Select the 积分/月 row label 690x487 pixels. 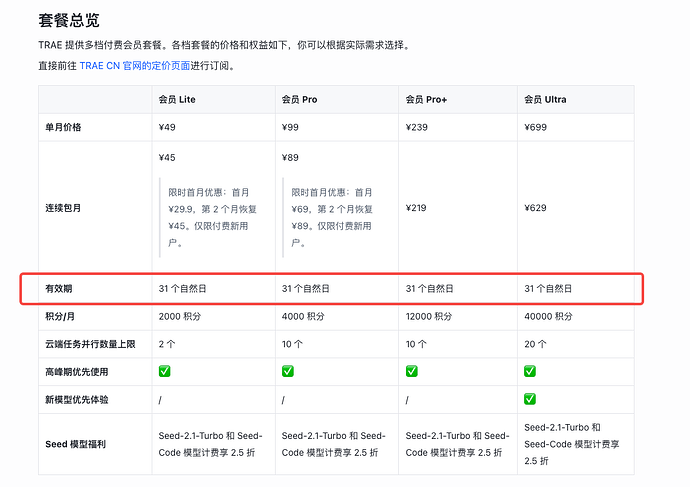point(60,316)
